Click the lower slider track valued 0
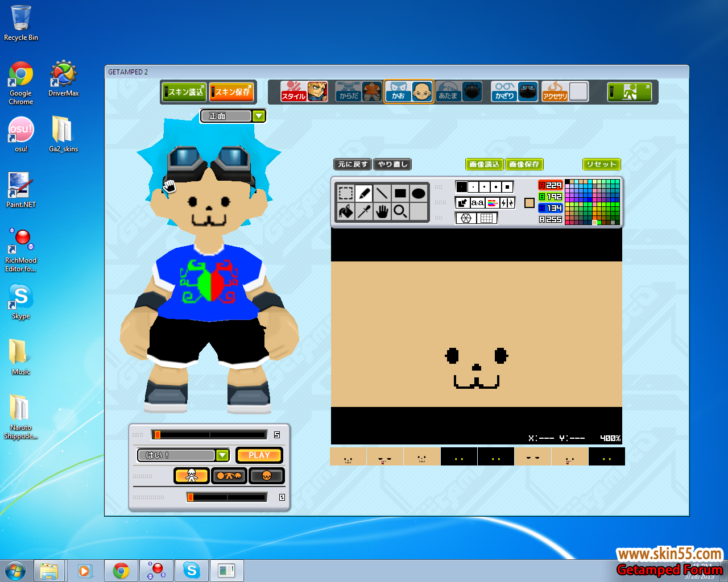The height and width of the screenshot is (582, 728). [x=227, y=497]
